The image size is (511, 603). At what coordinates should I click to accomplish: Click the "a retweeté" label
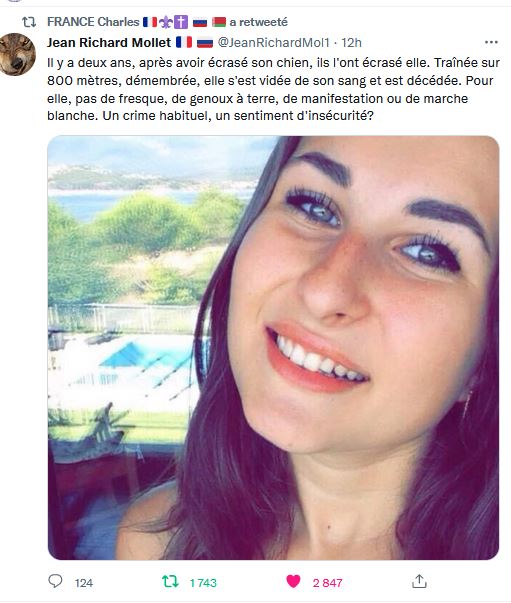tap(258, 22)
